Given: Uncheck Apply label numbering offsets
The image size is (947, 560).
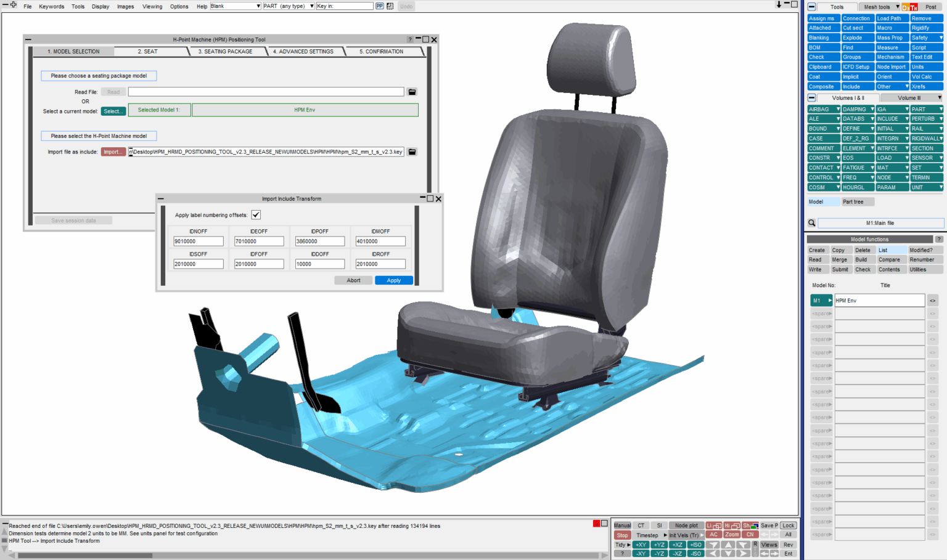Looking at the screenshot, I should (x=256, y=214).
